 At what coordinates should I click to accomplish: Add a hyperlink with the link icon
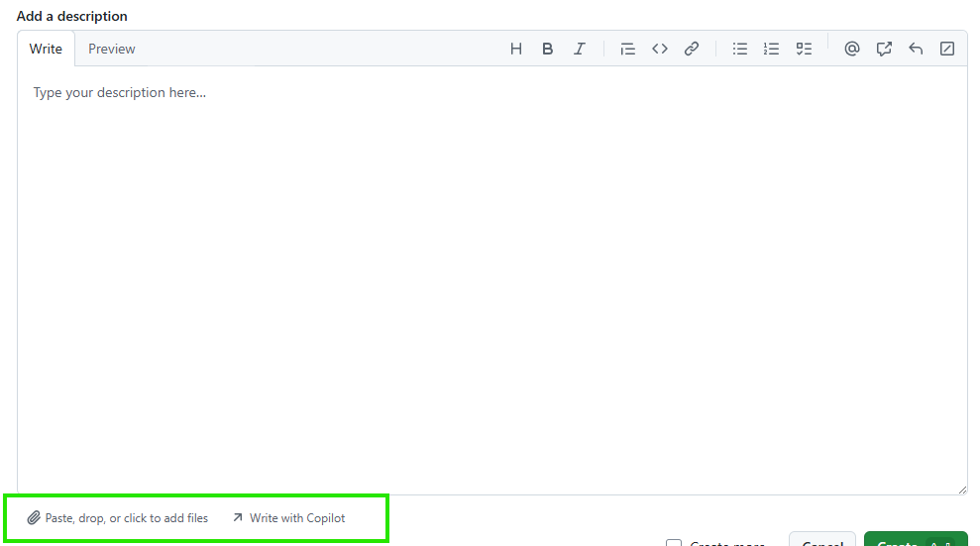(x=692, y=49)
